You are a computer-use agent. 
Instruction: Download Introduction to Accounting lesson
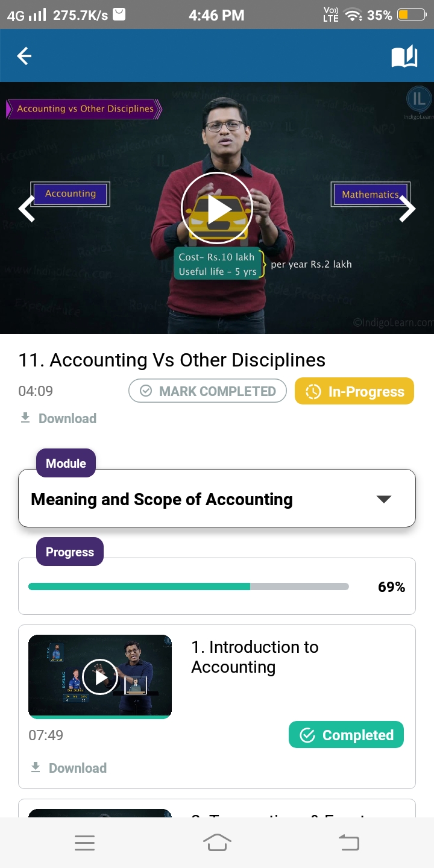coord(69,768)
